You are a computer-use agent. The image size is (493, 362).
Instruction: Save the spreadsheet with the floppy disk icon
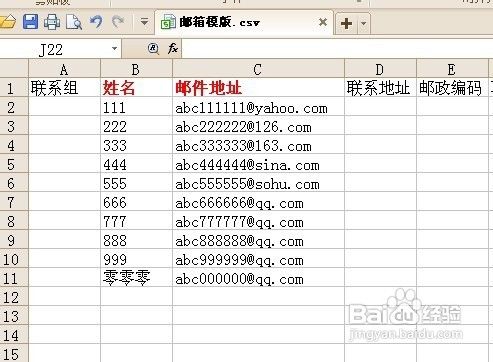click(30, 22)
